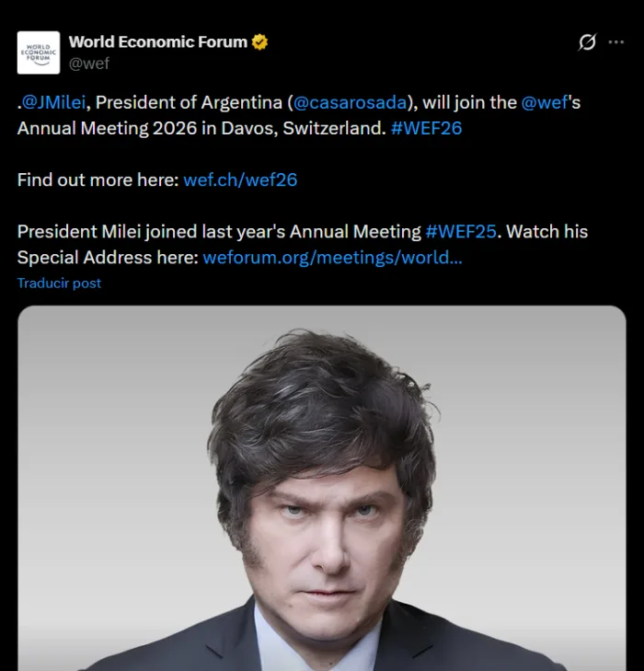Click the 'President of Argentina' text

189,103
